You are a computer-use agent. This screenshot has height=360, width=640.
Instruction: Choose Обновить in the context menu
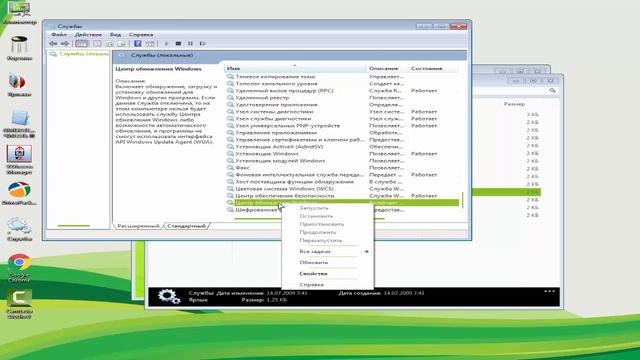(313, 262)
